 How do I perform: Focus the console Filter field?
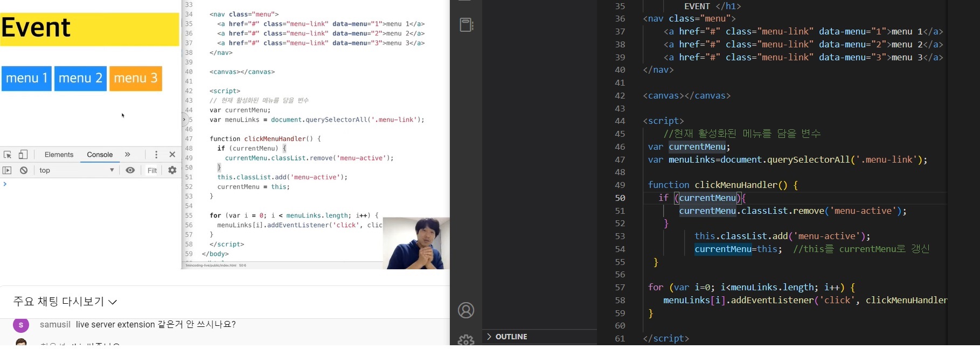tap(152, 170)
